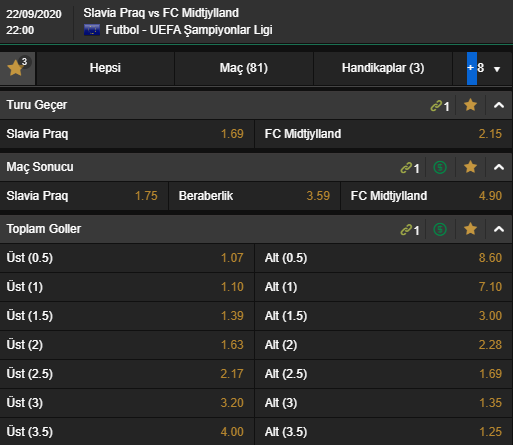This screenshot has height=445, width=513.
Task: Select Slavia Praq to qualify at 1.69
Action: [x=127, y=134]
